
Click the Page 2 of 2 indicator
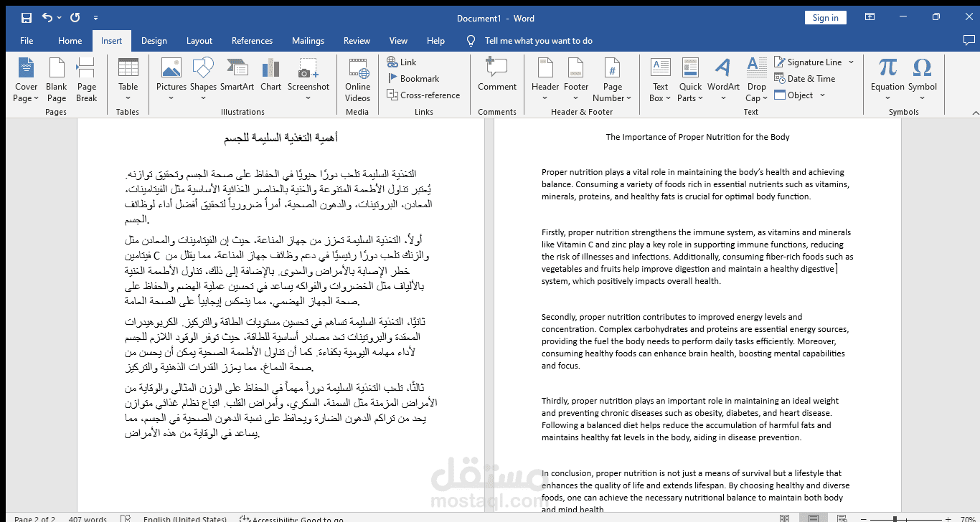click(x=34, y=519)
